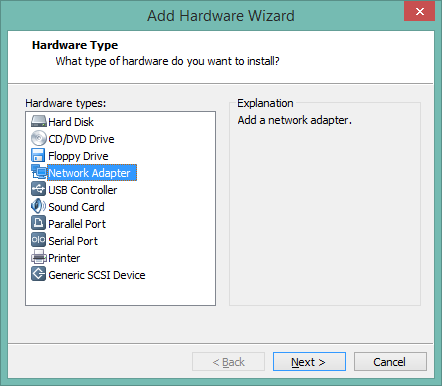
Task: Click the Explanation text 'Add a network adapter.'
Action: point(294,120)
